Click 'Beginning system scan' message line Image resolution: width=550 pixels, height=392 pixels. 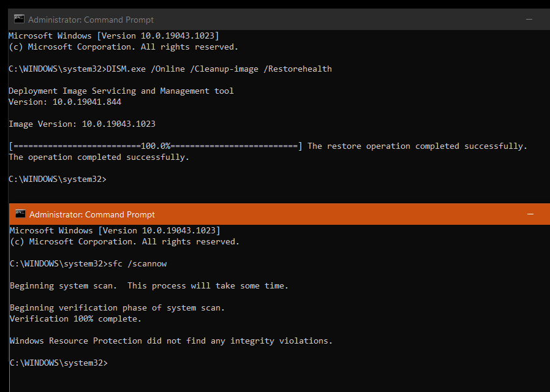click(149, 286)
